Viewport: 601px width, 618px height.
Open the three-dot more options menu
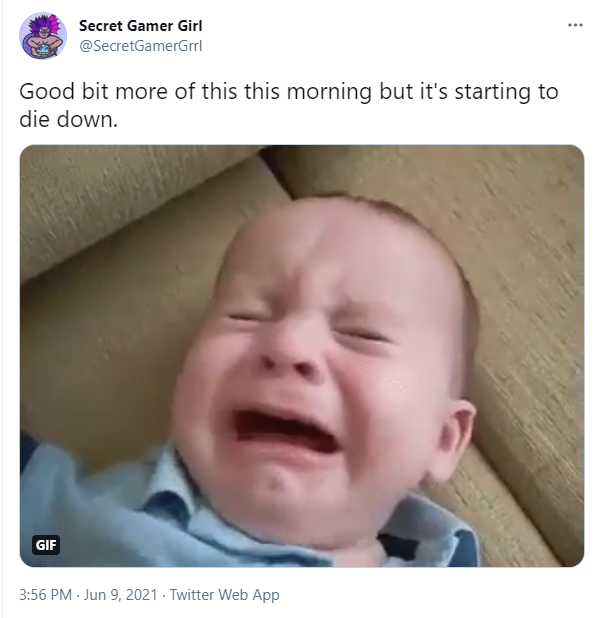[x=575, y=25]
